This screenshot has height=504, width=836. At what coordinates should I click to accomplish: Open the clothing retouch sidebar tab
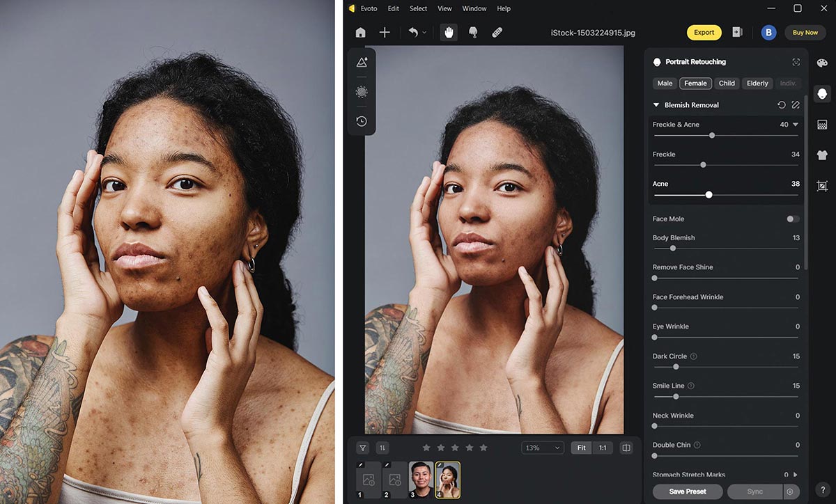pos(822,155)
